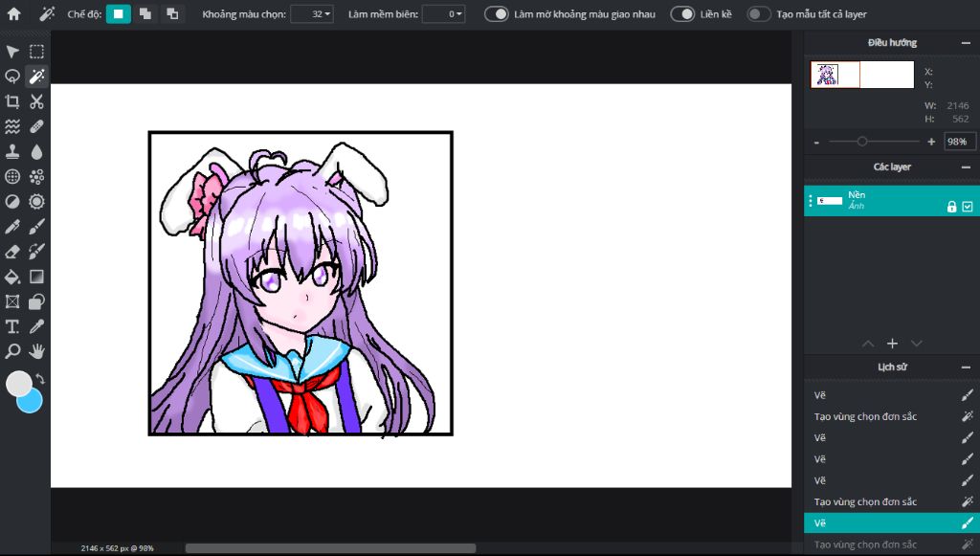Toggle 'Làm mờ khoảng màu giao nhau' switch

[x=497, y=13]
